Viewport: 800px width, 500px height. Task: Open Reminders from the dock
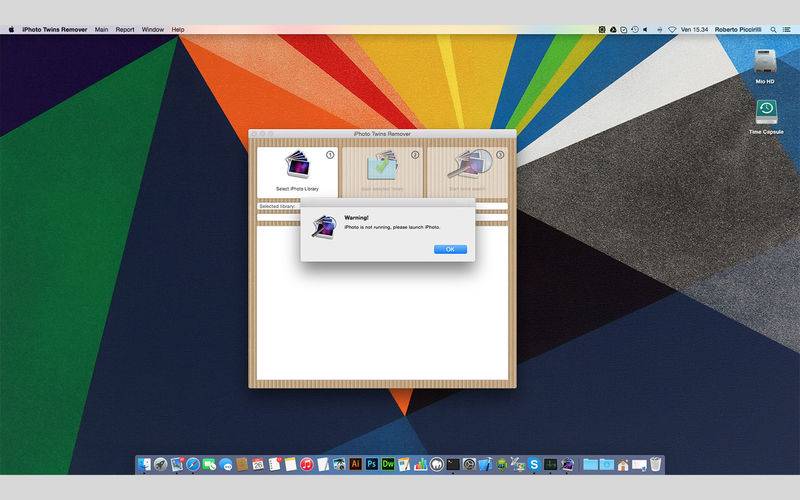click(274, 464)
